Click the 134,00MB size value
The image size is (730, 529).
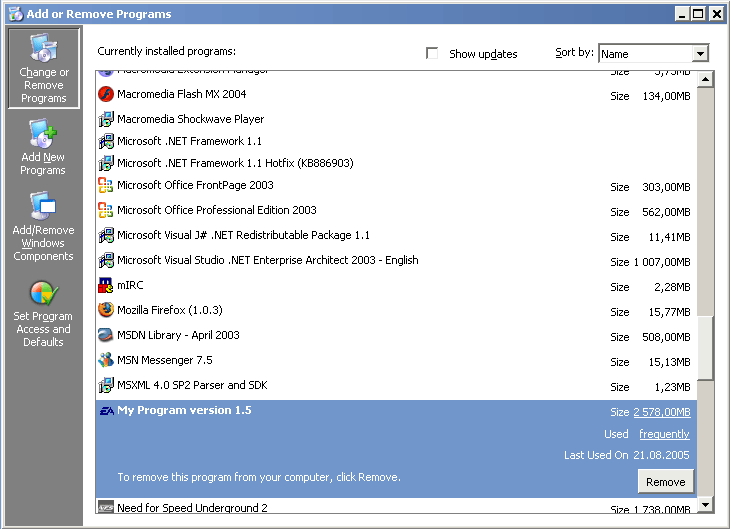[x=666, y=96]
